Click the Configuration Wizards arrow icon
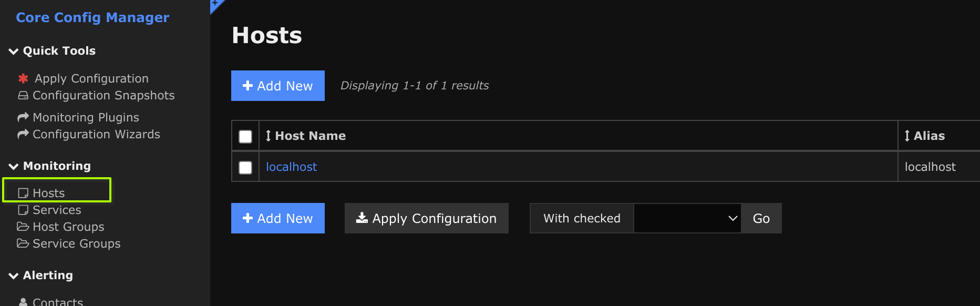The image size is (980, 306). tap(23, 134)
